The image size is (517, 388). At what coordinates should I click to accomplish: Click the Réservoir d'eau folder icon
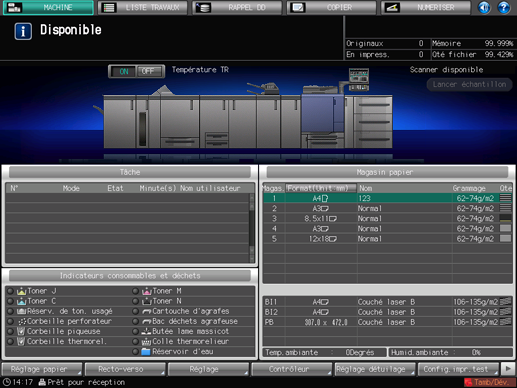click(x=146, y=352)
